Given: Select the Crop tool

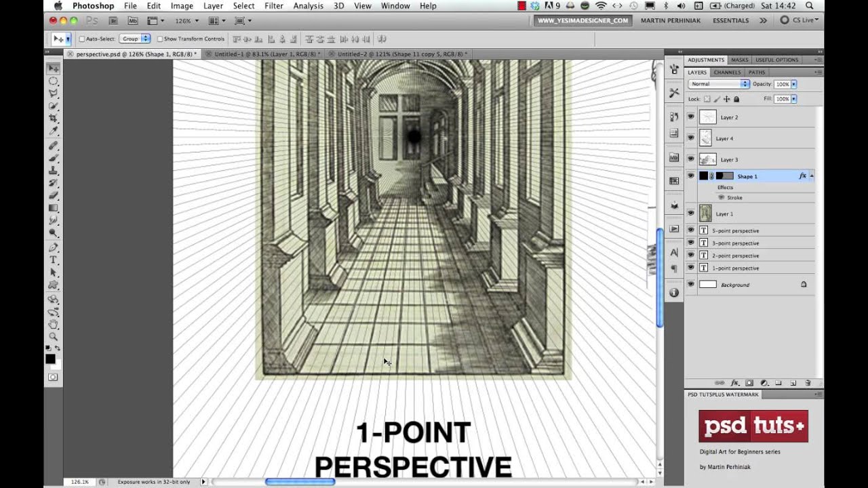Looking at the screenshot, I should (53, 119).
